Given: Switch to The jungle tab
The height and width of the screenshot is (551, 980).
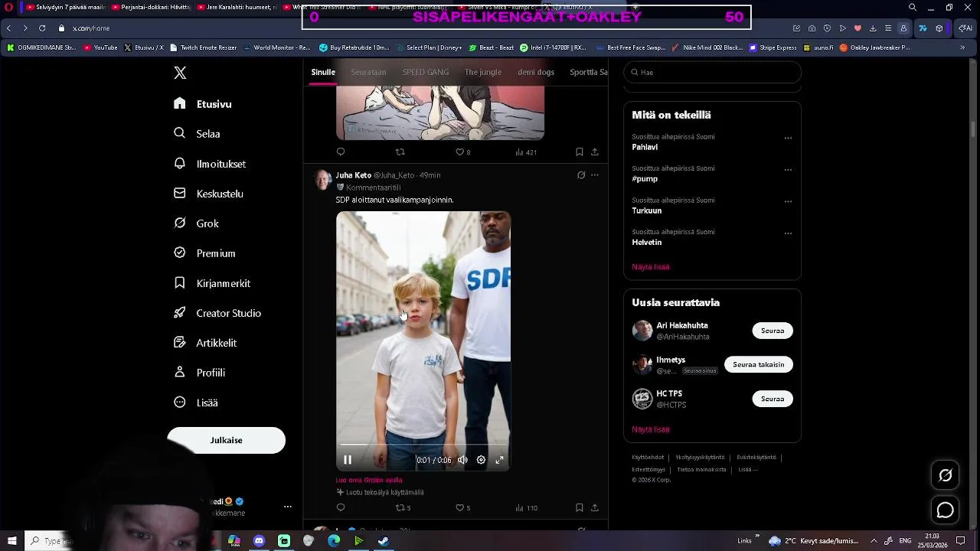Looking at the screenshot, I should tap(483, 72).
